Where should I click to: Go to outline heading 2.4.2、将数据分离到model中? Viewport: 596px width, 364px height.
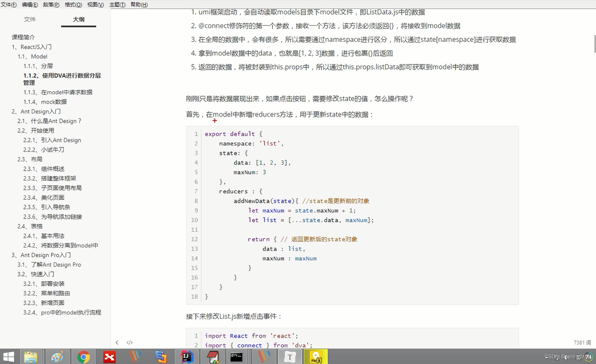61,245
